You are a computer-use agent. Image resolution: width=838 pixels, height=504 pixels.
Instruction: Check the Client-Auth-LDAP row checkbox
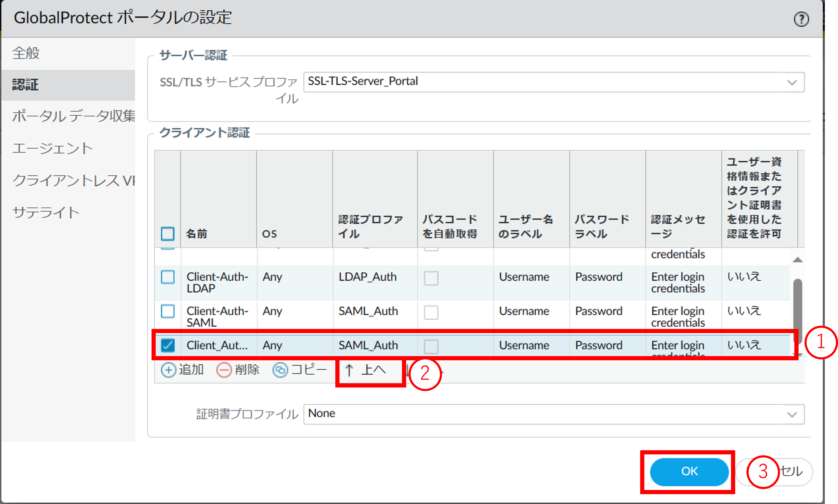tap(167, 277)
